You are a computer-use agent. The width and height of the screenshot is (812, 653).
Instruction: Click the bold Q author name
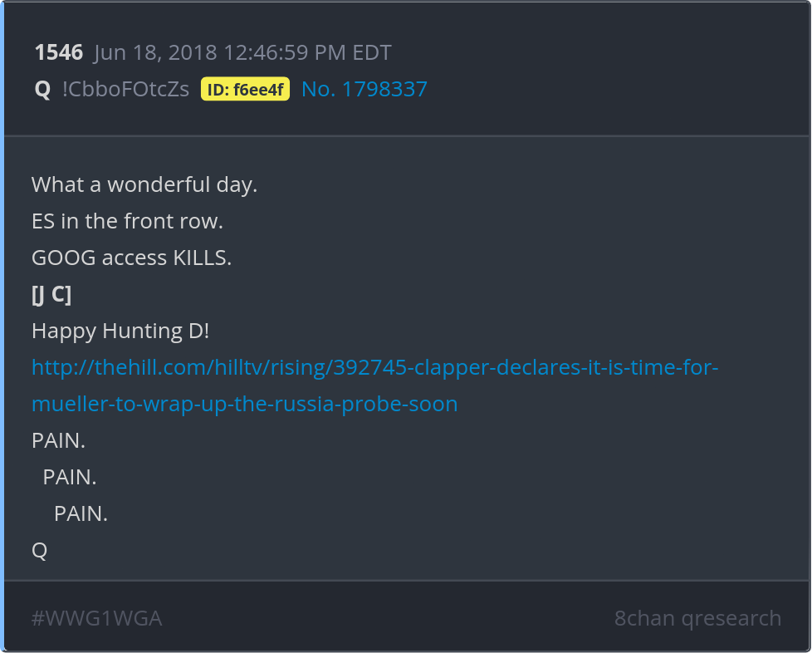tap(42, 90)
